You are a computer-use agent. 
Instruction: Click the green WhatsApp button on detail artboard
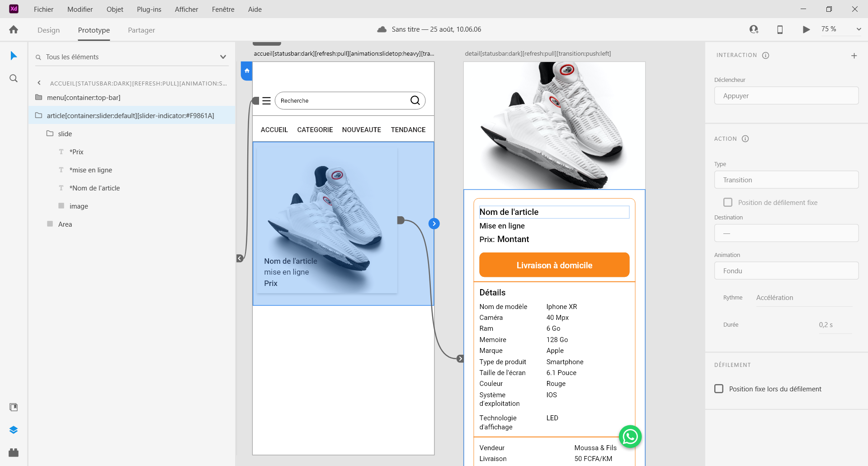(x=630, y=437)
